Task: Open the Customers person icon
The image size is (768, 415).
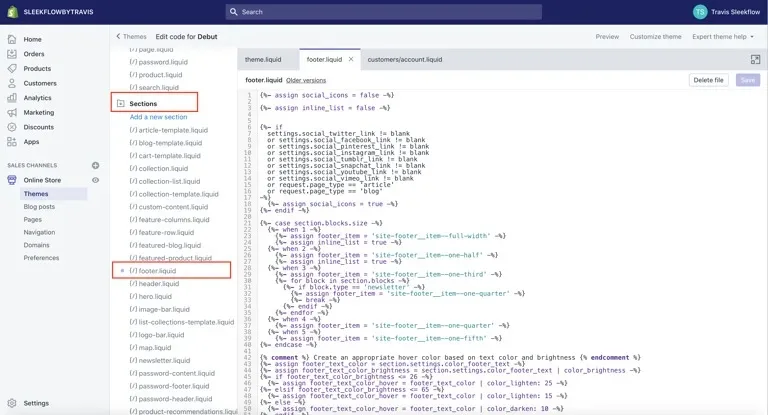Action: tap(12, 83)
